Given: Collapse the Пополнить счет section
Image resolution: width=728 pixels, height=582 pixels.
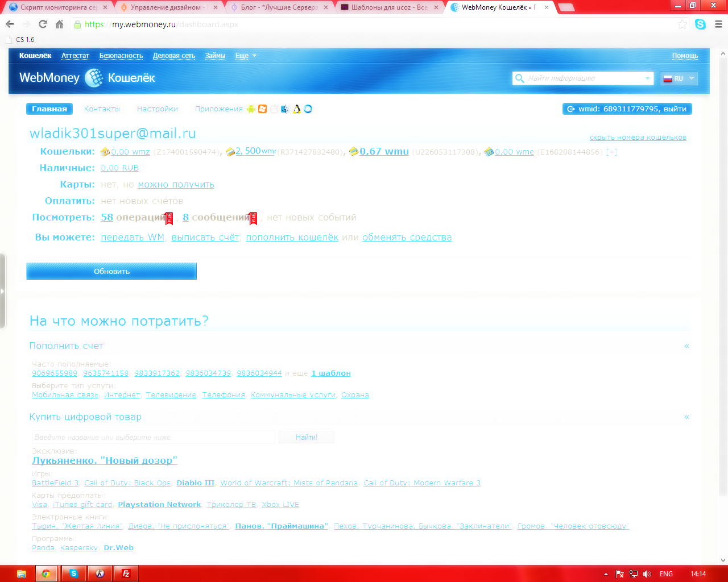Looking at the screenshot, I should (x=686, y=346).
